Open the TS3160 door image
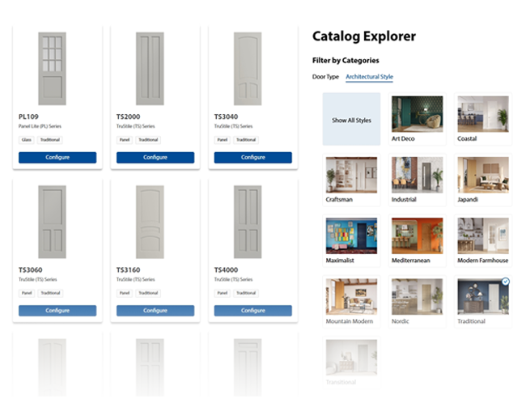 point(150,222)
